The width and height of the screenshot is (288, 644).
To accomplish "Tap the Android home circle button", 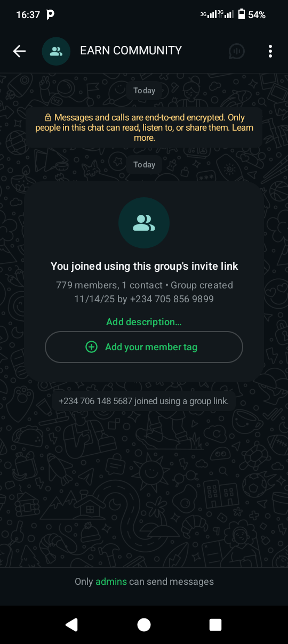I will [144, 625].
